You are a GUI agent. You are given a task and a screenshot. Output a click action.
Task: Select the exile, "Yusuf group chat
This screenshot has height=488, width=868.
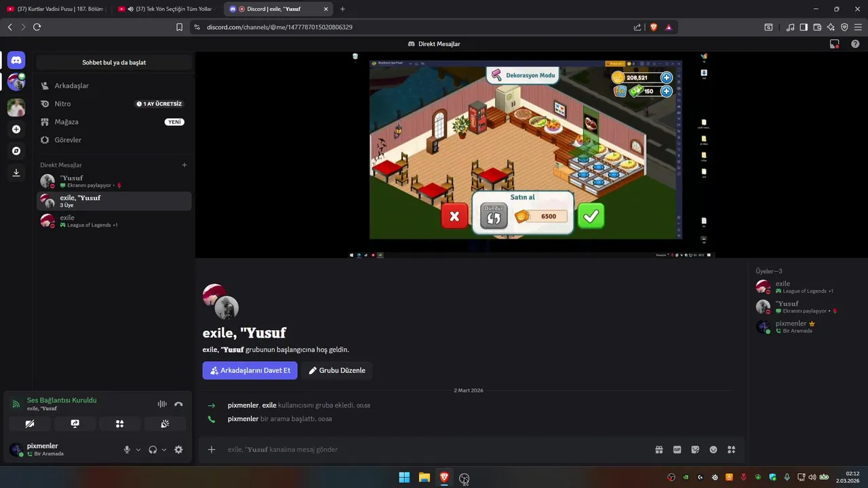(114, 201)
